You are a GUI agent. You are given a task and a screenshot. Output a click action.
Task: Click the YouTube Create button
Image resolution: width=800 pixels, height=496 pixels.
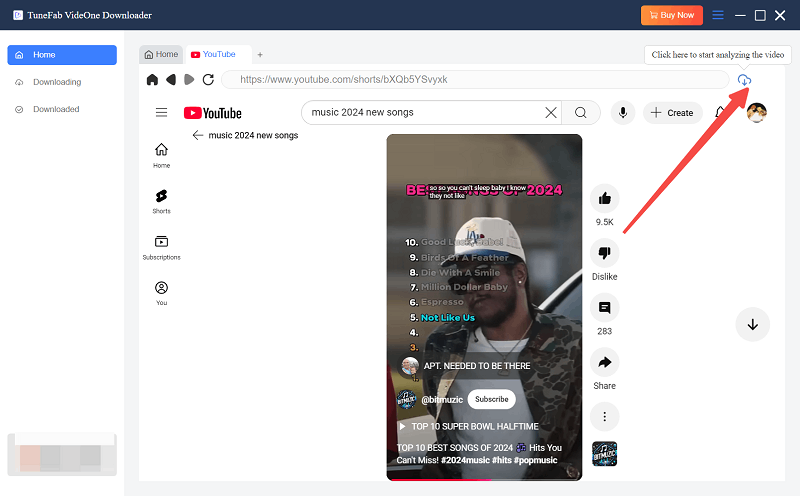click(673, 113)
